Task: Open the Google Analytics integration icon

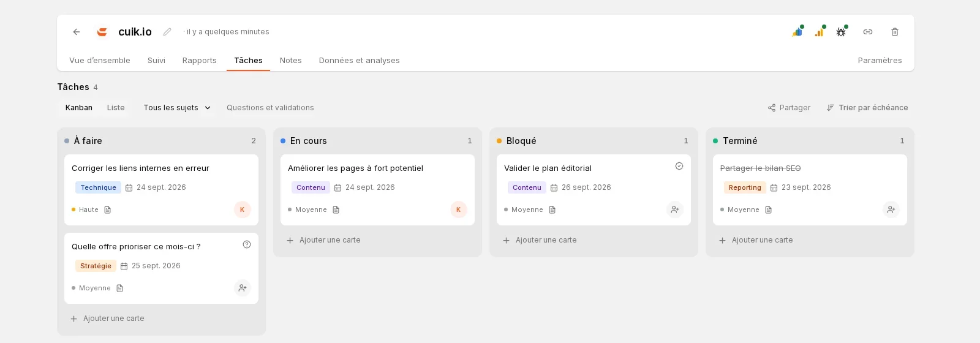Action: [820, 31]
